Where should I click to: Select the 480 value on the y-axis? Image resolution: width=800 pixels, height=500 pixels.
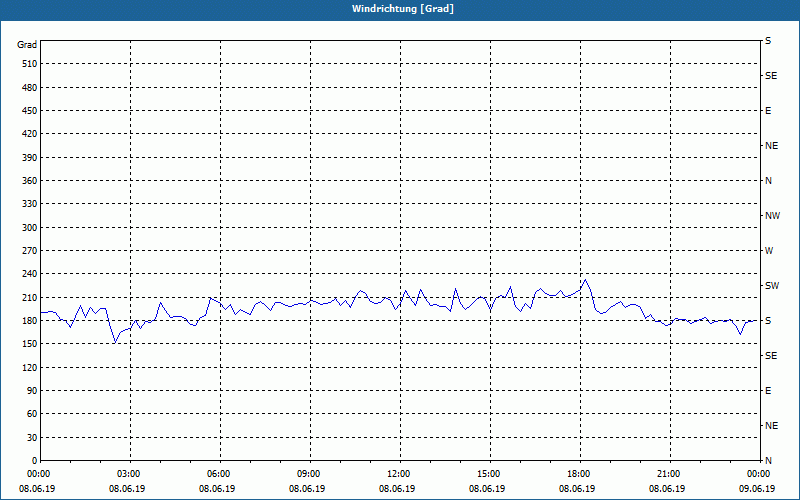point(30,88)
